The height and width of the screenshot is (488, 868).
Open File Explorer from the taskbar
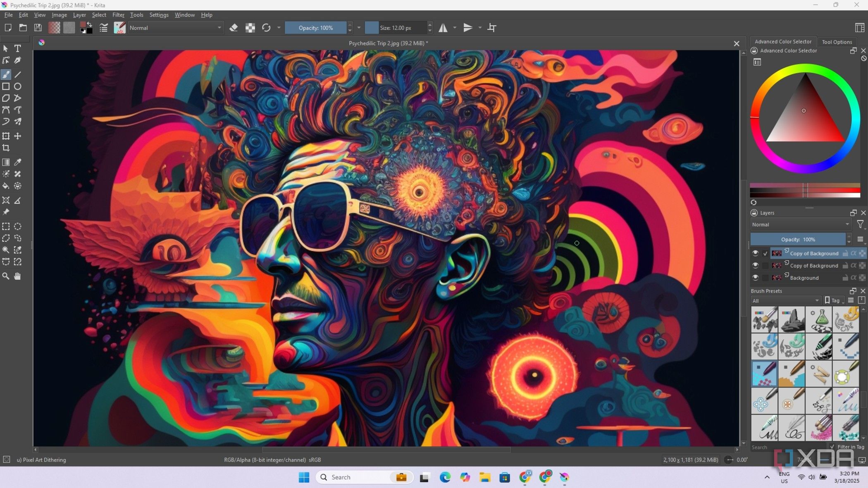(x=485, y=477)
